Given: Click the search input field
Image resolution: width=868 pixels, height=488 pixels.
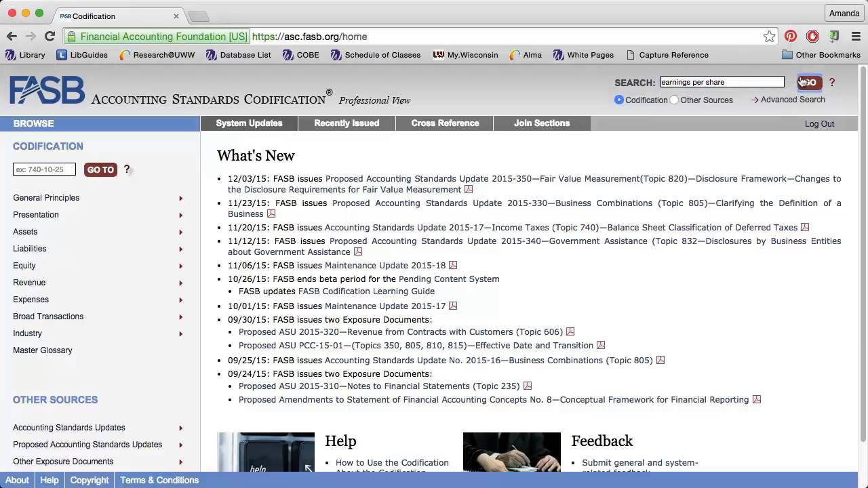Looking at the screenshot, I should point(722,82).
